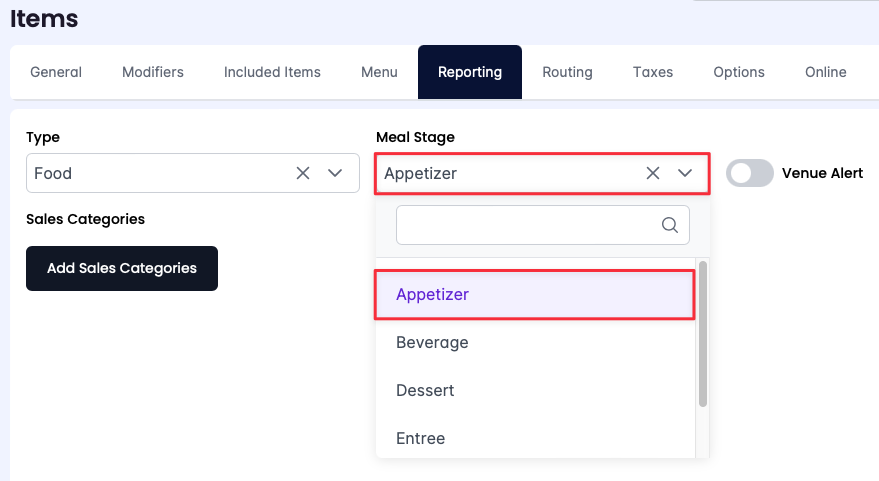
Task: Click Add Sales Categories button
Action: coord(122,268)
